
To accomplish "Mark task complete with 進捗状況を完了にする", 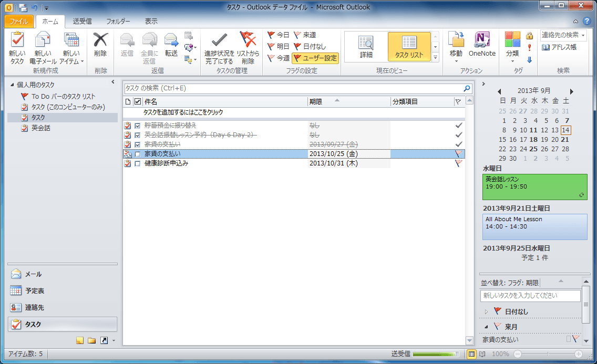I will pyautogui.click(x=219, y=48).
